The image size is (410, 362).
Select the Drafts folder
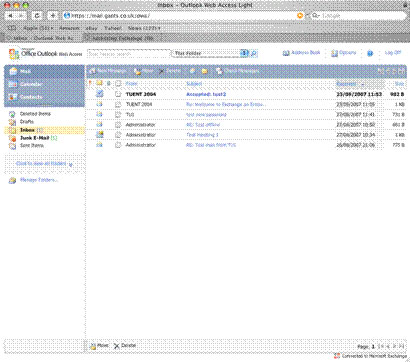[27, 122]
